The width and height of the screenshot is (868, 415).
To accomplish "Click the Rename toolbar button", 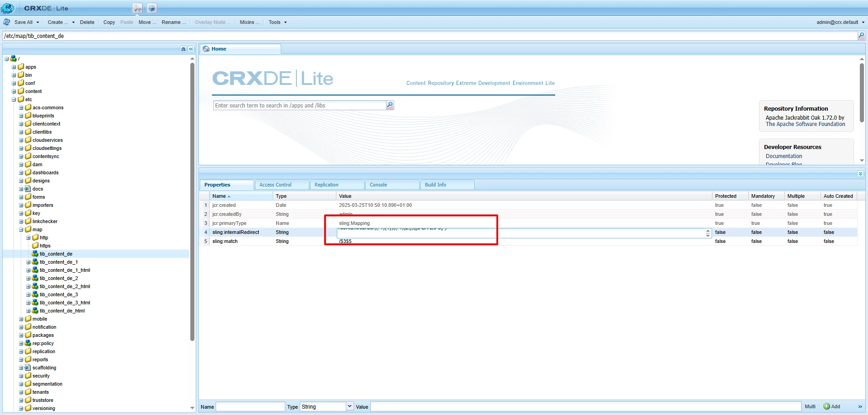I will (x=174, y=22).
